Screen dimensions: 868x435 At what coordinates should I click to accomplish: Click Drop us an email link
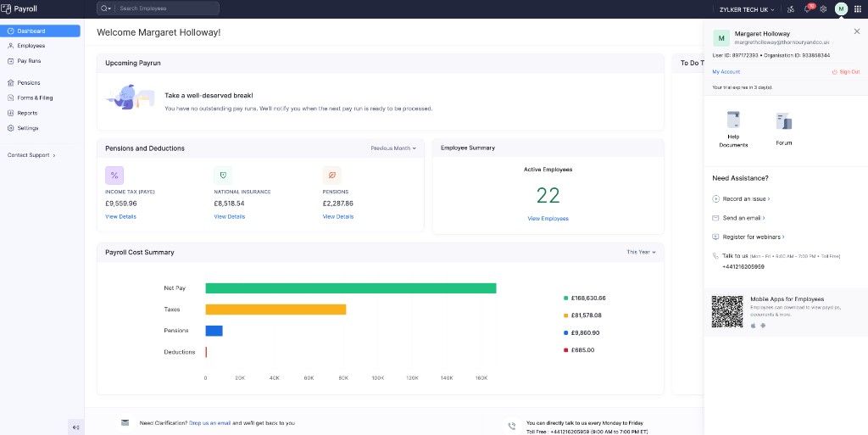coord(210,423)
